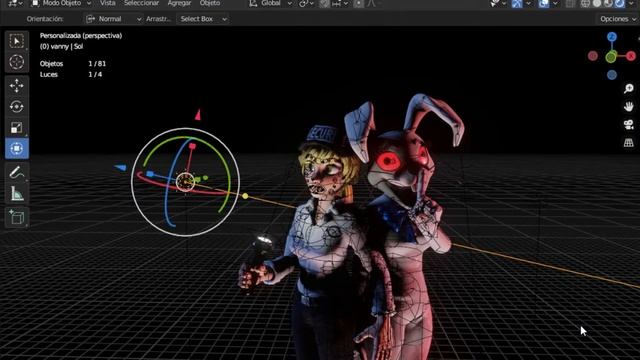
Task: Open selectability and visibility dropdown
Action: tap(498, 3)
